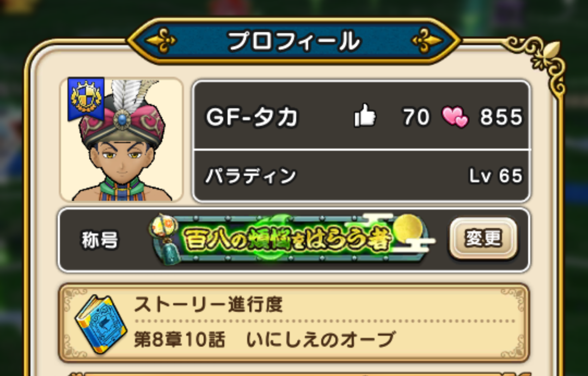Open the ストーリー進行度 story progress panel
Viewport: 588px width, 376px height.
(x=294, y=323)
